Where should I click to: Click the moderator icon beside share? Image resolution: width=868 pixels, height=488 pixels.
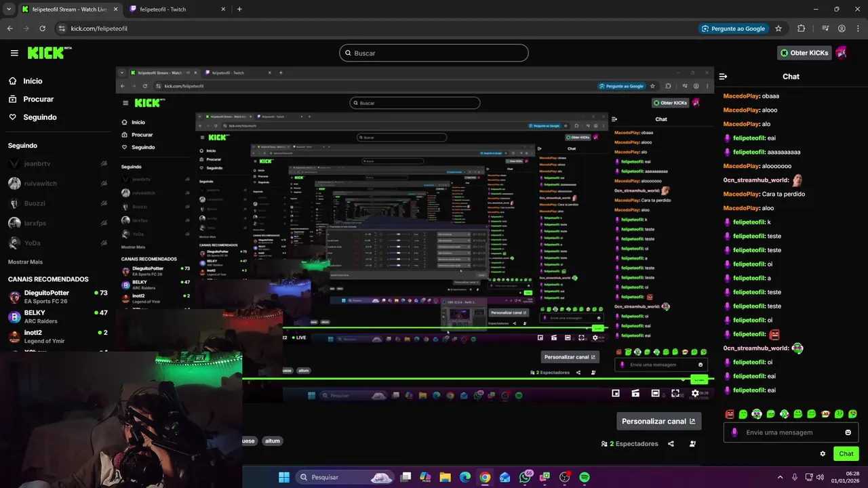pyautogui.click(x=692, y=444)
